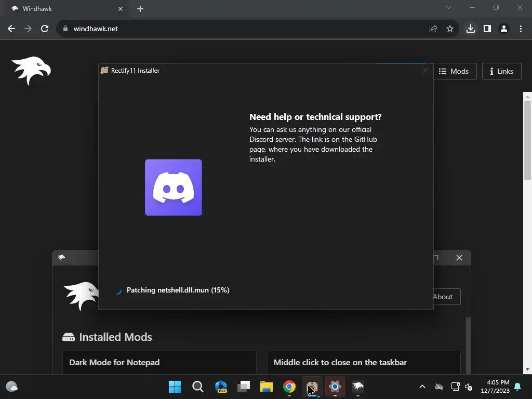
Task: Go back in Chrome browser
Action: click(11, 29)
